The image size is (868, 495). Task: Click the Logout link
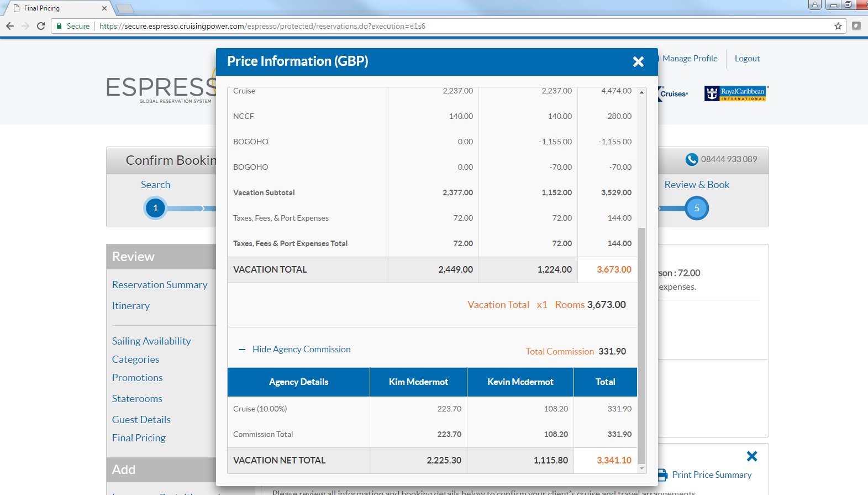pos(747,59)
